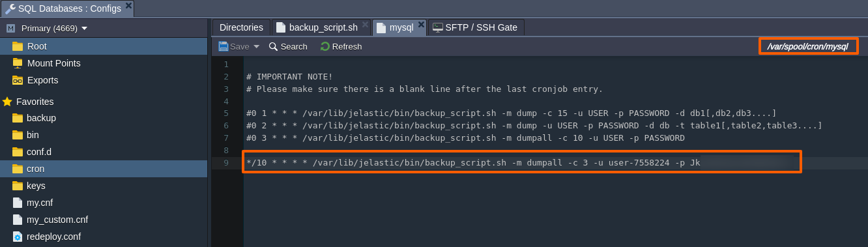Switch to SFTP / SSH Gate tab
Viewport: 868px width, 247px height.
coord(481,27)
